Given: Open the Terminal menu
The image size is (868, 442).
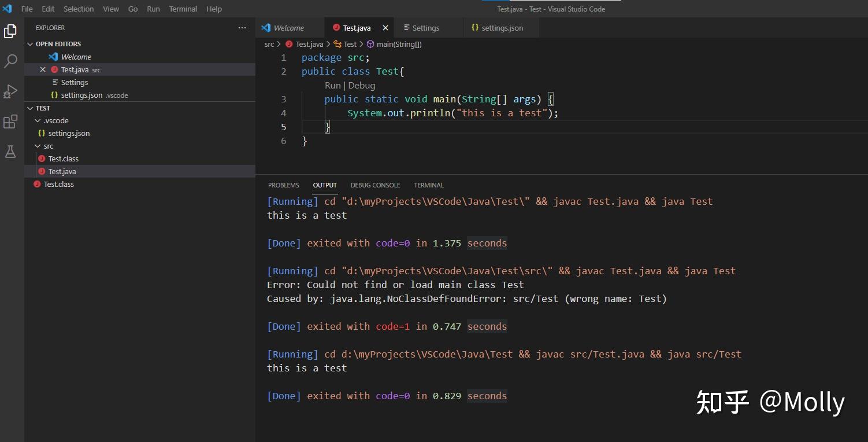Looking at the screenshot, I should 183,9.
